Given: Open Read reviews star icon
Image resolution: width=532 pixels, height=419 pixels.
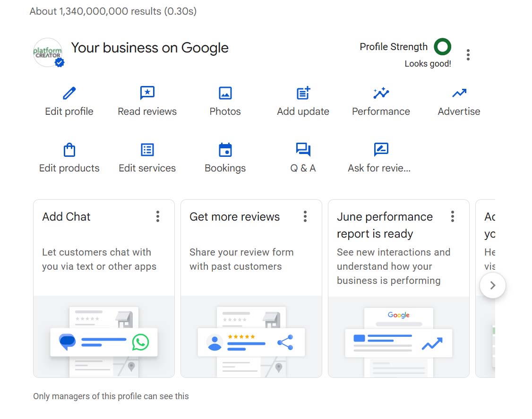Looking at the screenshot, I should 147,93.
